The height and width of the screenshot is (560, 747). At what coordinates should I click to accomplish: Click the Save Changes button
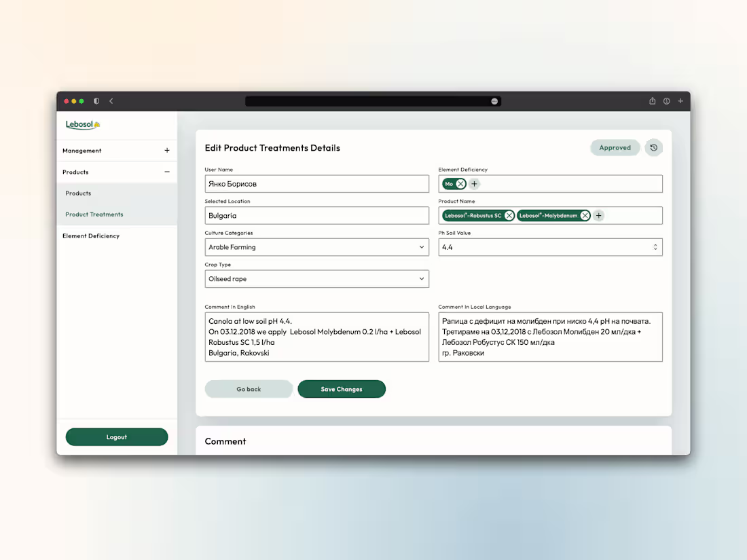pos(342,389)
